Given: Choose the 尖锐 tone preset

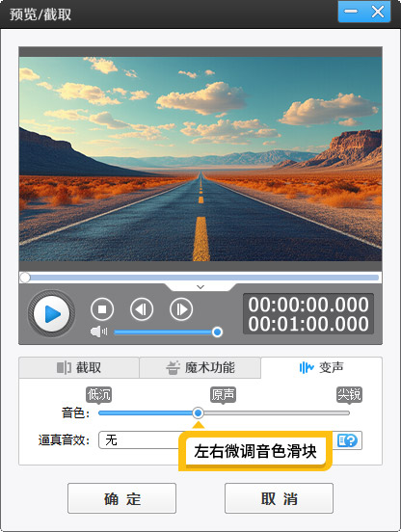Looking at the screenshot, I should [x=349, y=394].
